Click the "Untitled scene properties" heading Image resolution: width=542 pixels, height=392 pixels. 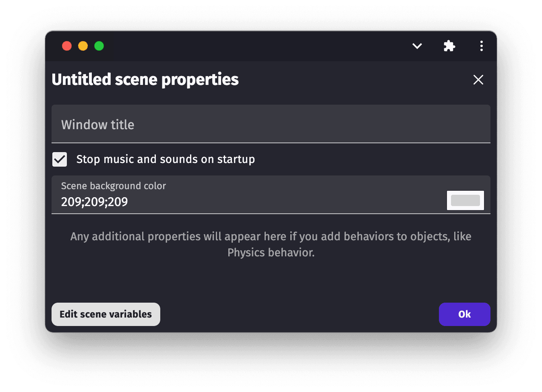pyautogui.click(x=145, y=80)
